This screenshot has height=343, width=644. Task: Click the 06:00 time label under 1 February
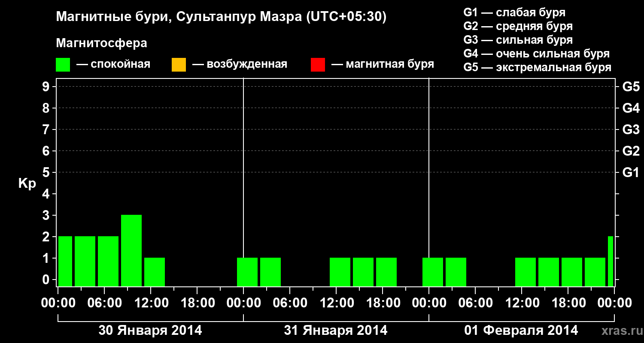tap(475, 303)
